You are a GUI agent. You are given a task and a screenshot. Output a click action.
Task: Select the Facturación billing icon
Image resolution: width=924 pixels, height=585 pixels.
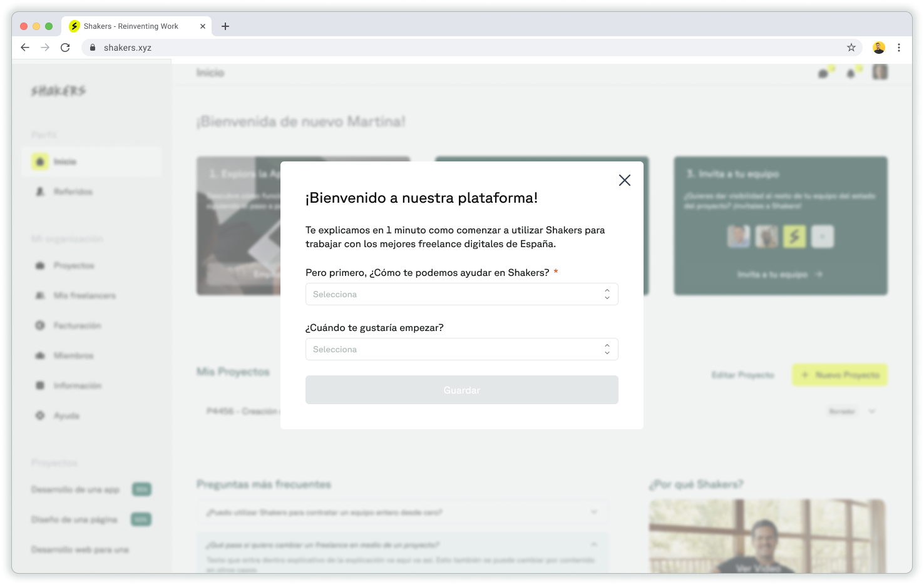click(x=40, y=325)
